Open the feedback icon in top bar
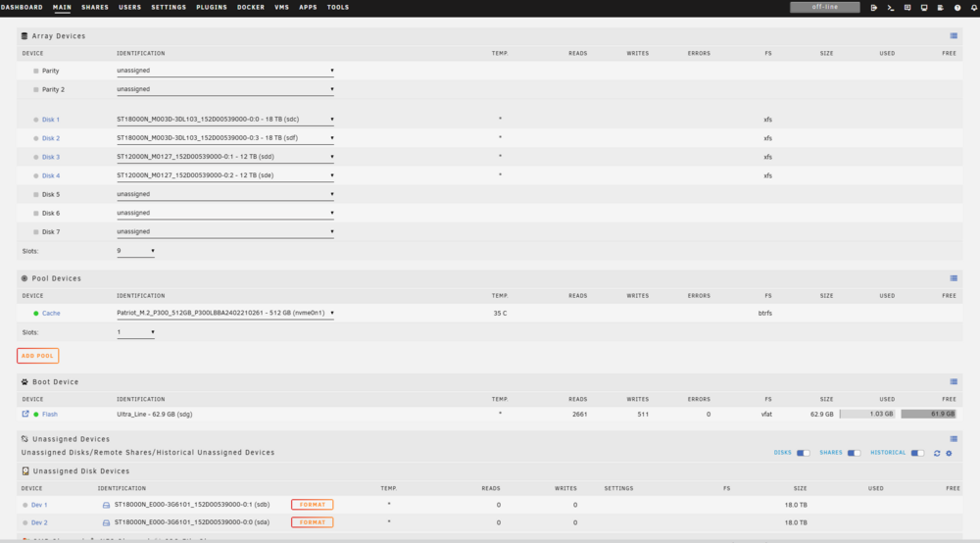The image size is (980, 543). tap(907, 8)
